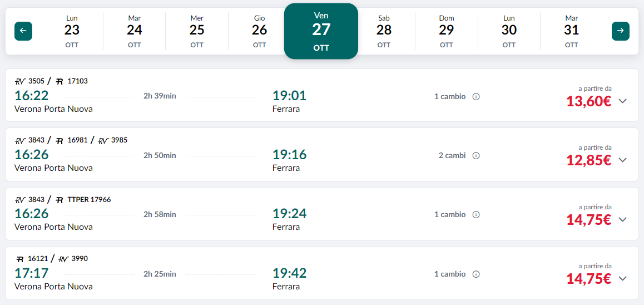Go to previous dates with left arrow
This screenshot has height=305, width=644.
click(23, 31)
